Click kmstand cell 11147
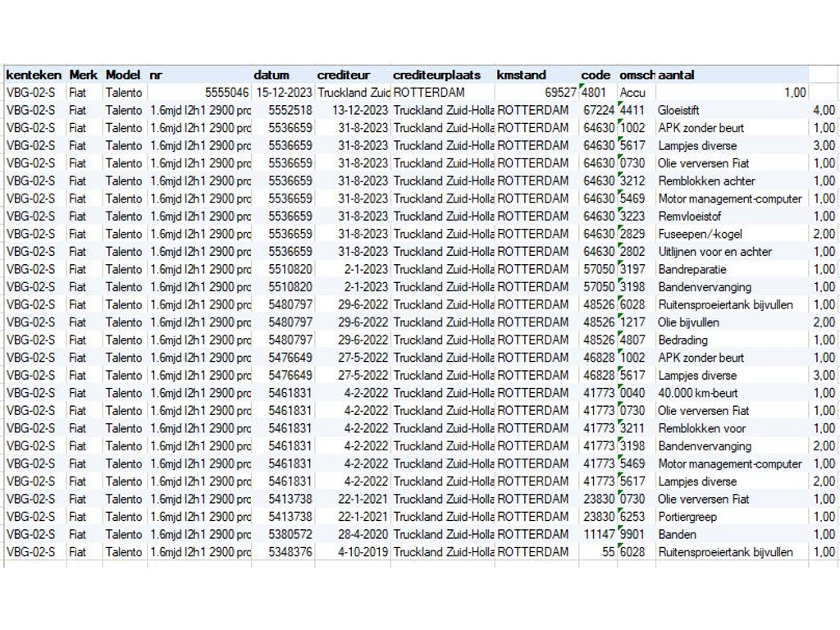 coord(598,534)
